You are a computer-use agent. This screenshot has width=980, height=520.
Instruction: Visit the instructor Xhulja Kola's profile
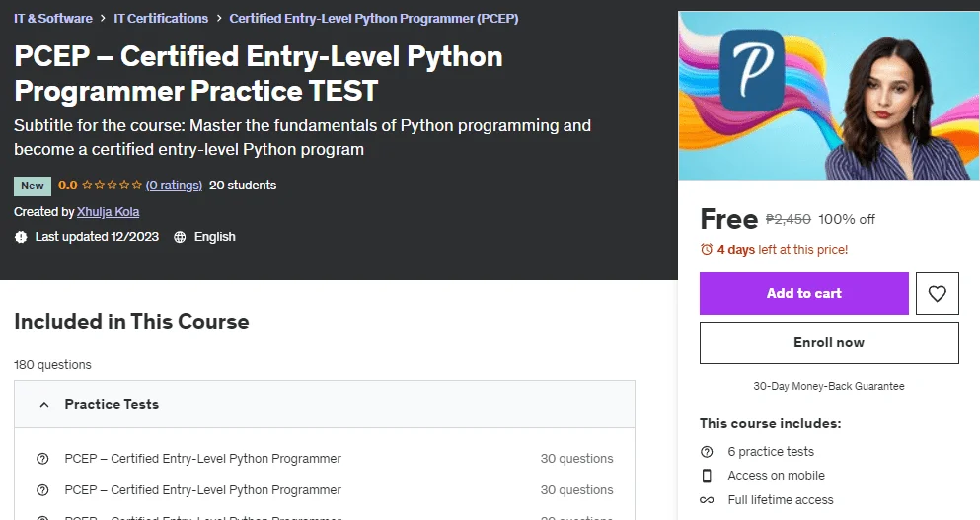pos(109,212)
